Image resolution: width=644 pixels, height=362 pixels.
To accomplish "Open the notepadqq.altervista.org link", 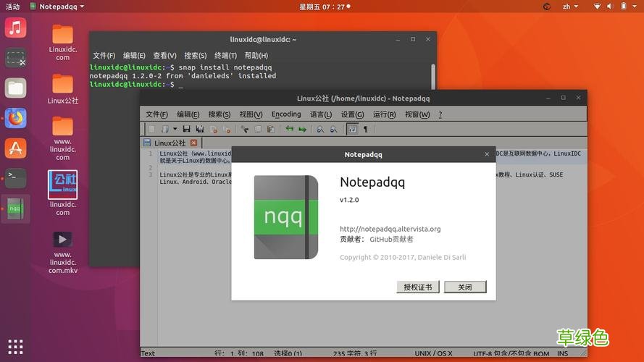I will coord(390,229).
